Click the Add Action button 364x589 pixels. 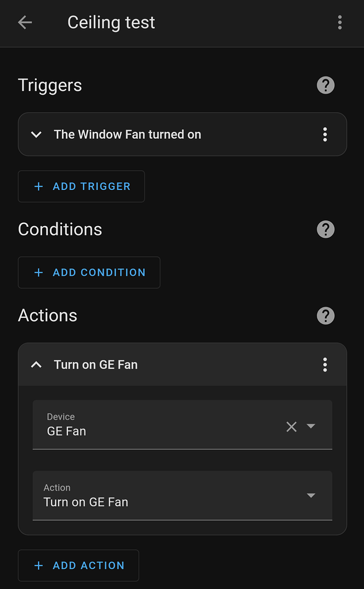79,565
